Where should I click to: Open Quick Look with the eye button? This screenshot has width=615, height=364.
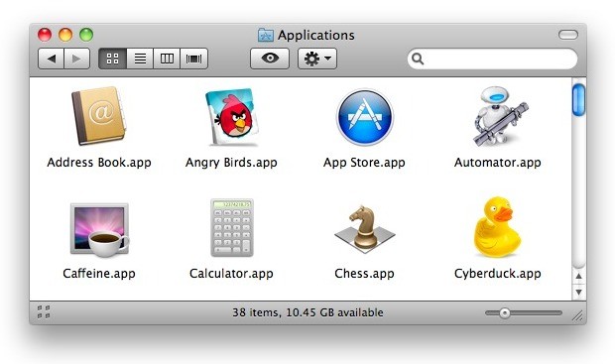(x=270, y=59)
